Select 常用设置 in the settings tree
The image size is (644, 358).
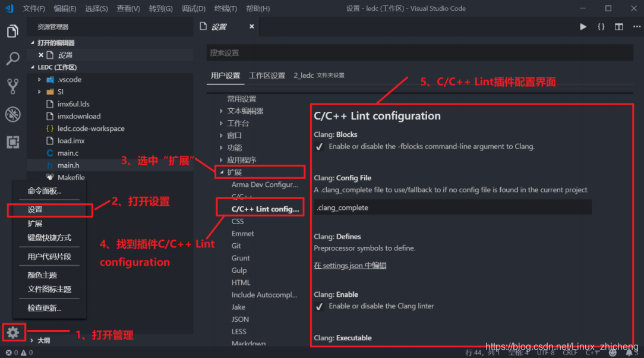tap(241, 99)
